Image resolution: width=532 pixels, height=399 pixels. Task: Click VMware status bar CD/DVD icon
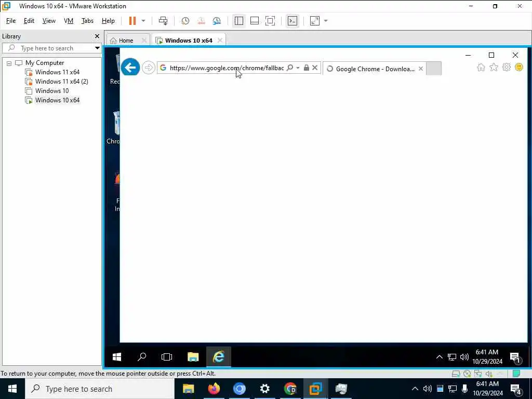pyautogui.click(x=467, y=374)
